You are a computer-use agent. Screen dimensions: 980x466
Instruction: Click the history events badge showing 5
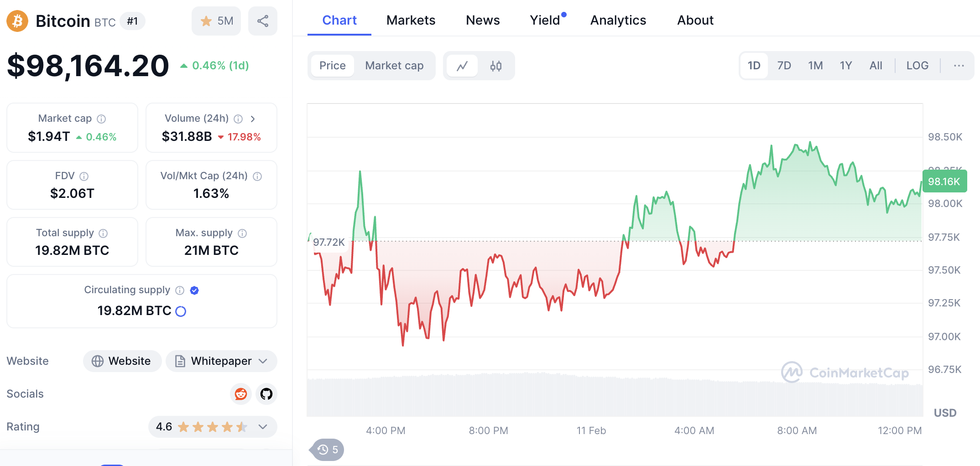327,450
